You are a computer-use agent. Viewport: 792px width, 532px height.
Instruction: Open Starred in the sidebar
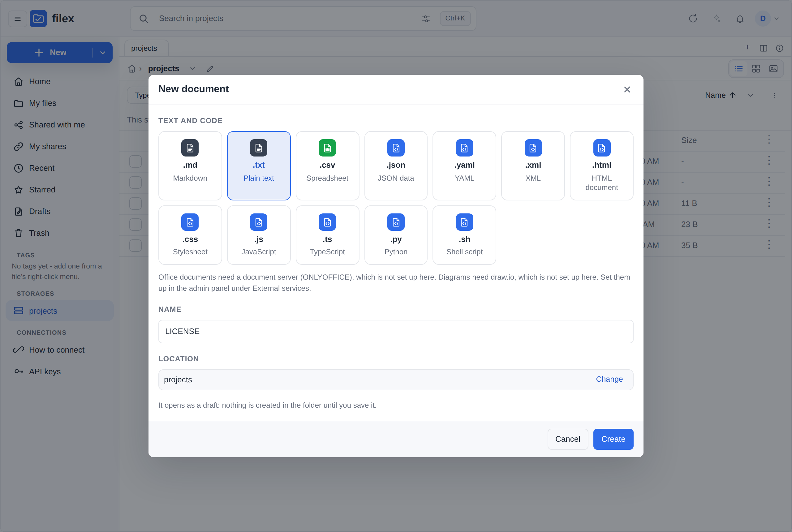[60, 189]
